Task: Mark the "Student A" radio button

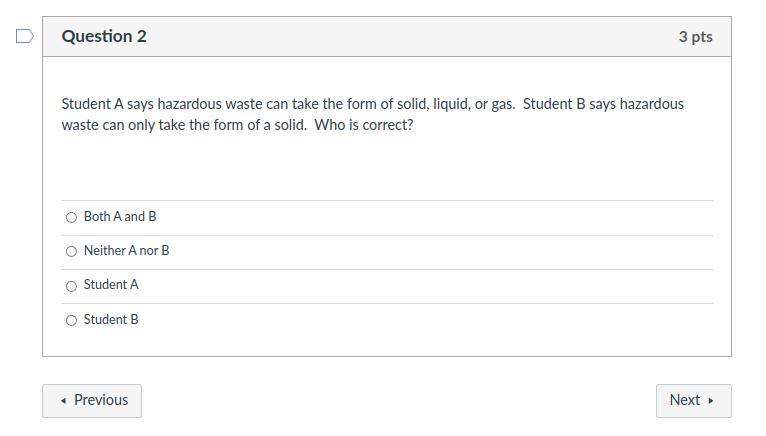Action: [x=71, y=286]
